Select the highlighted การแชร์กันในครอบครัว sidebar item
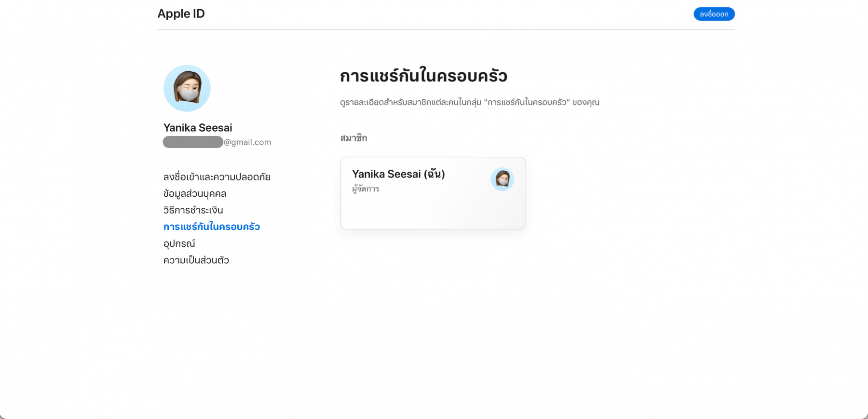This screenshot has width=868, height=419. pyautogui.click(x=211, y=227)
